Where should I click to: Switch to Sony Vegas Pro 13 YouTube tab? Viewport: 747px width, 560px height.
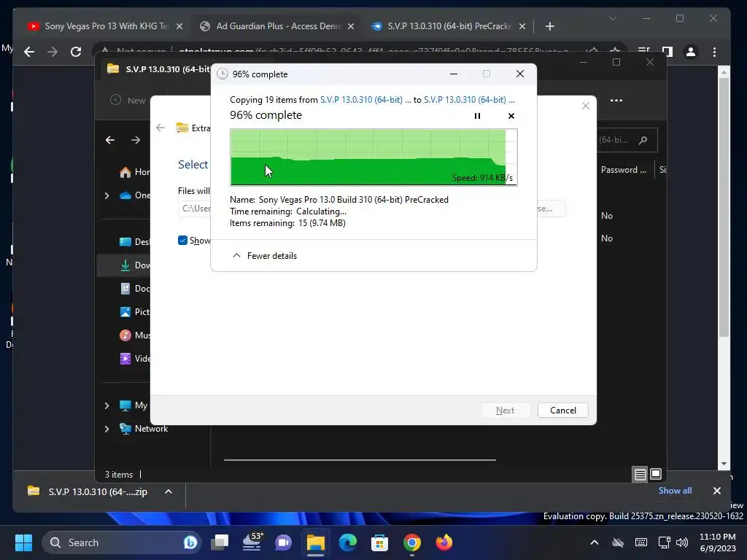click(x=105, y=26)
